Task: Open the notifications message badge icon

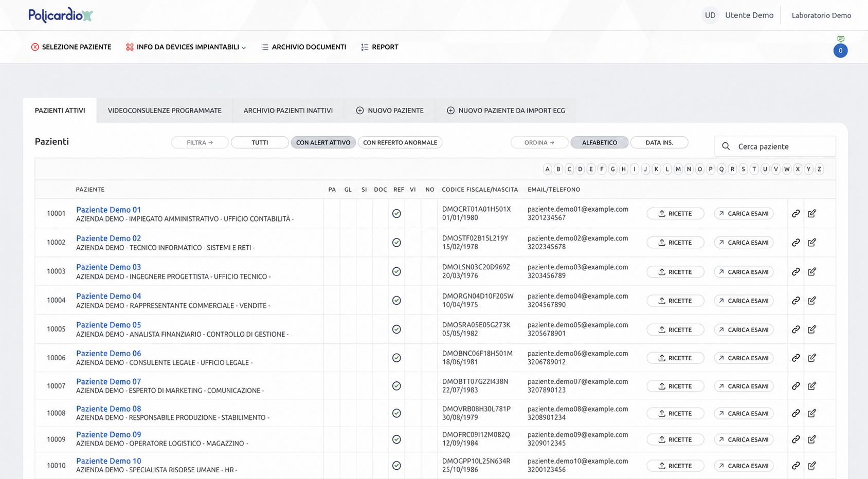Action: click(x=840, y=47)
